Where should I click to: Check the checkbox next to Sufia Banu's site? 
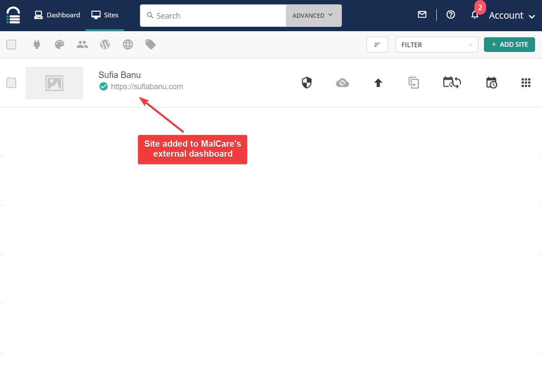pos(11,83)
